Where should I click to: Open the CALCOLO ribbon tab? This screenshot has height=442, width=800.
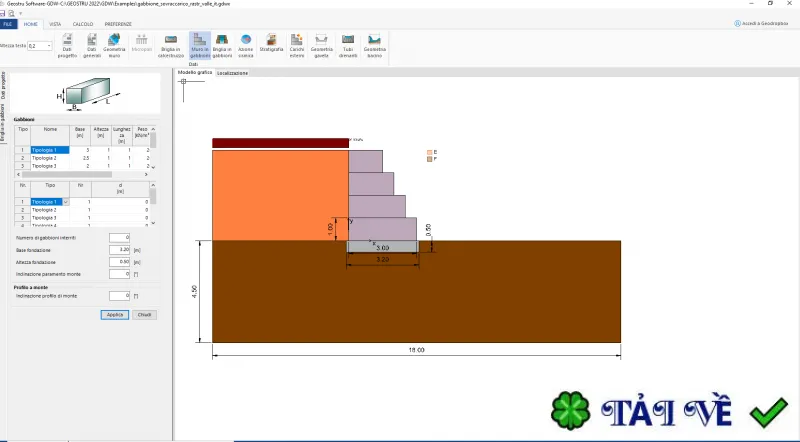click(x=83, y=24)
